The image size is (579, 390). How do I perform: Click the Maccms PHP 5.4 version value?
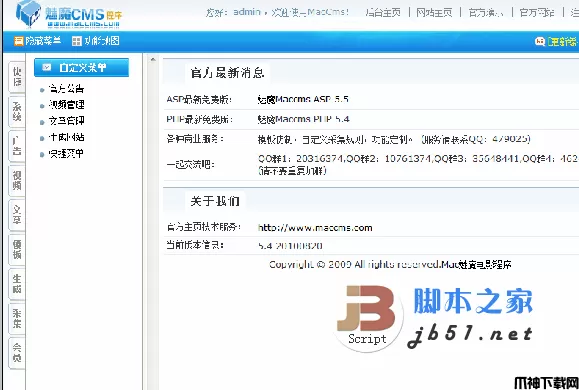[304, 119]
